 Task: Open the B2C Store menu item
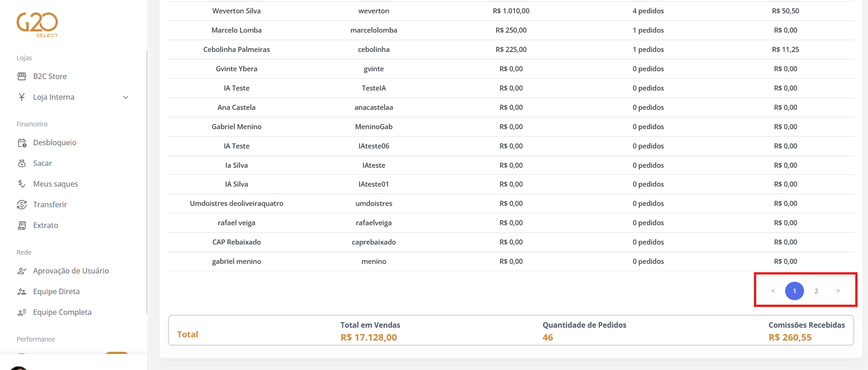(x=50, y=76)
